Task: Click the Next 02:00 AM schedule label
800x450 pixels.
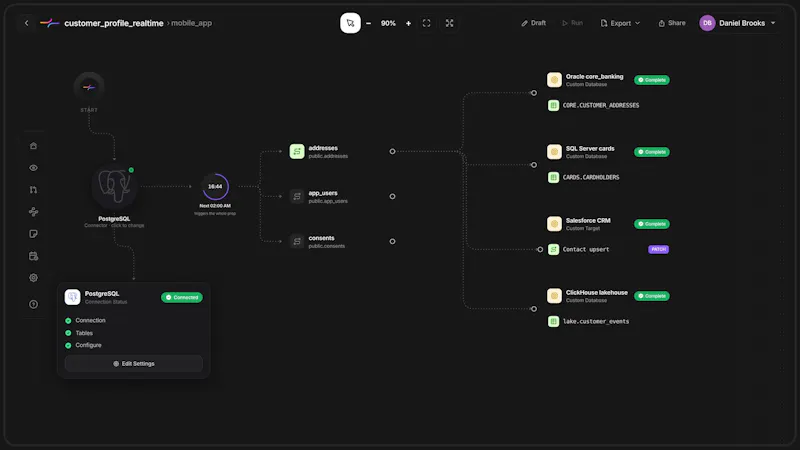Action: tap(215, 206)
